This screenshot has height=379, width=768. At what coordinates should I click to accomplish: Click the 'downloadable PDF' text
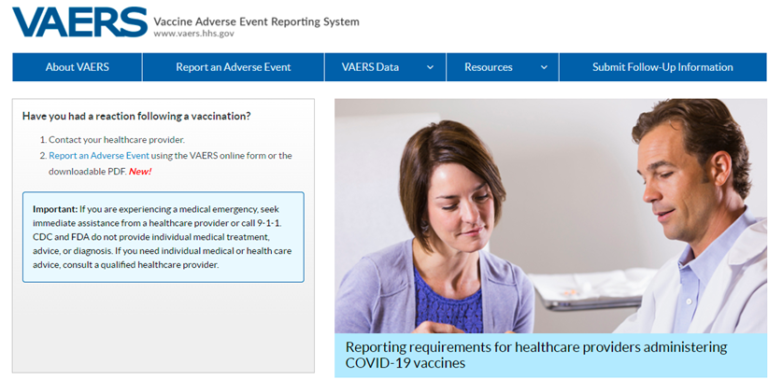coord(87,172)
